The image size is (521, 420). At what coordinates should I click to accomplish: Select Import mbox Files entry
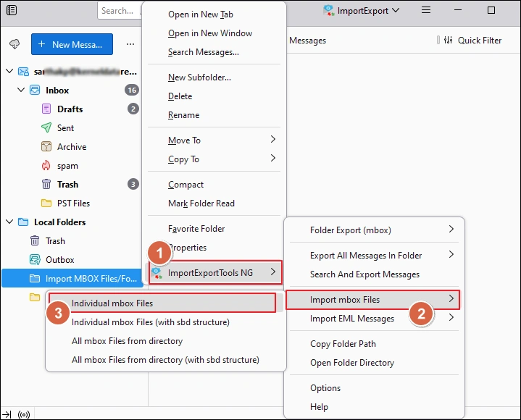[372, 300]
